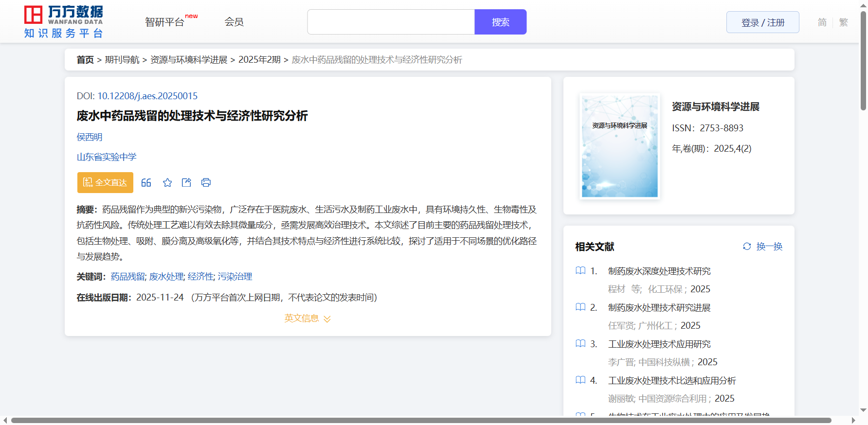
Task: Open author link 侯西明
Action: point(90,137)
